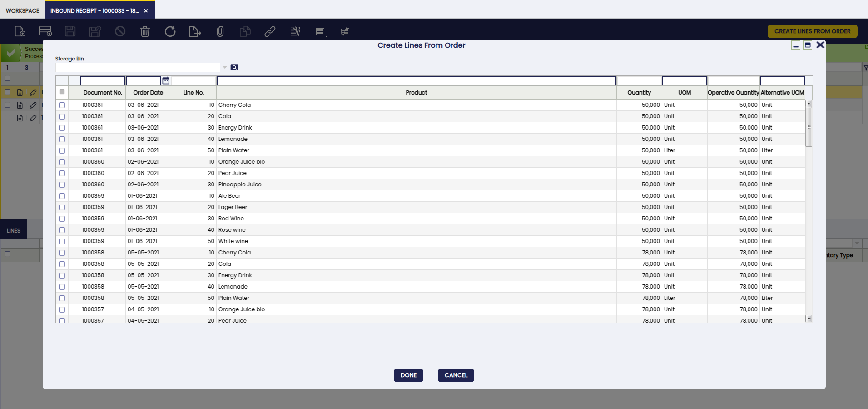
Task: Click the Export to spreadsheet icon
Action: [x=194, y=31]
